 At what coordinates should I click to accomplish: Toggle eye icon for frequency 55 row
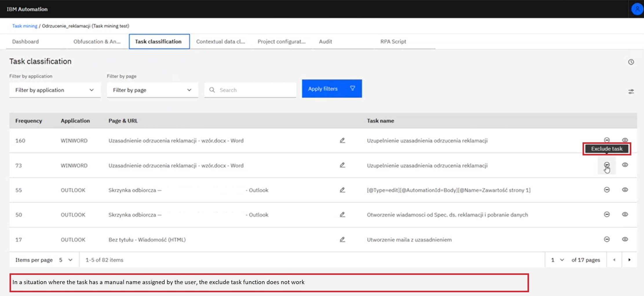click(x=625, y=190)
